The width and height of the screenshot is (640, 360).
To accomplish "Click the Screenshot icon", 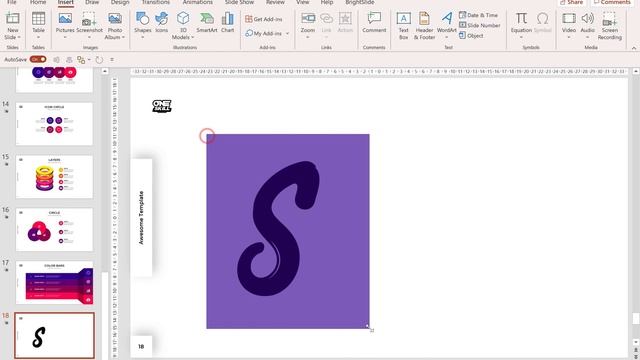I will pos(89,19).
